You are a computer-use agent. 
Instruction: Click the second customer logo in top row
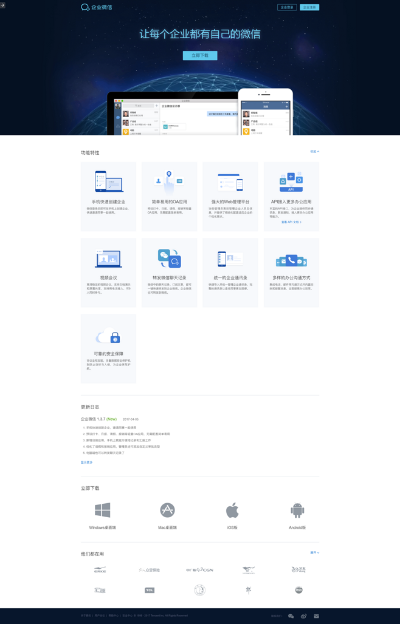tap(149, 570)
